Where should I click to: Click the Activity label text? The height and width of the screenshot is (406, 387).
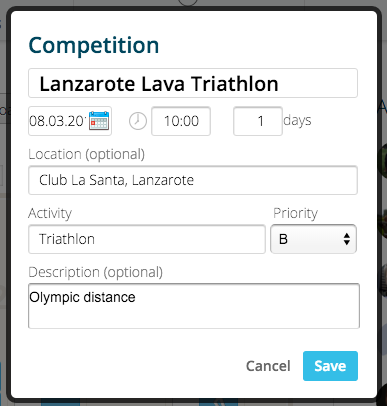[50, 213]
